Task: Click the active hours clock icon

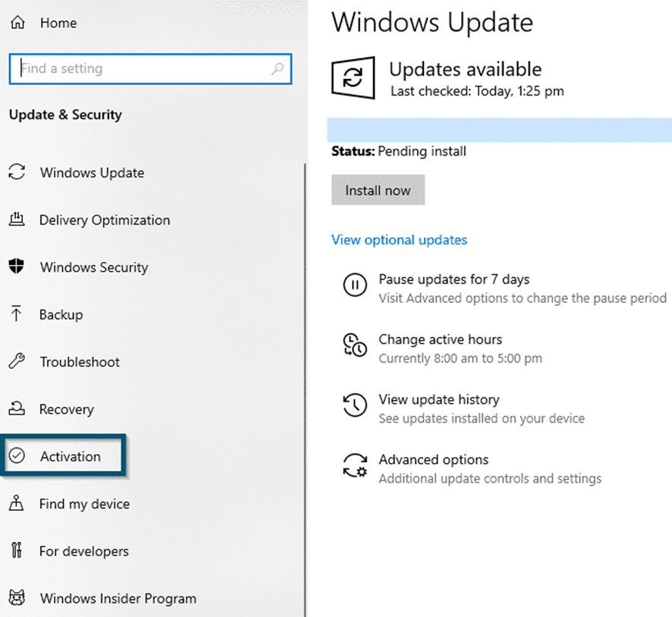Action: (x=355, y=345)
